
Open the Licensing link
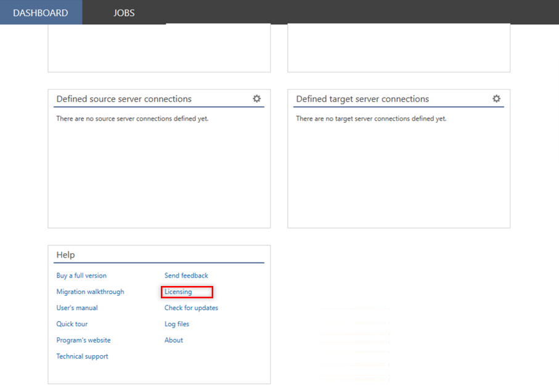point(178,292)
